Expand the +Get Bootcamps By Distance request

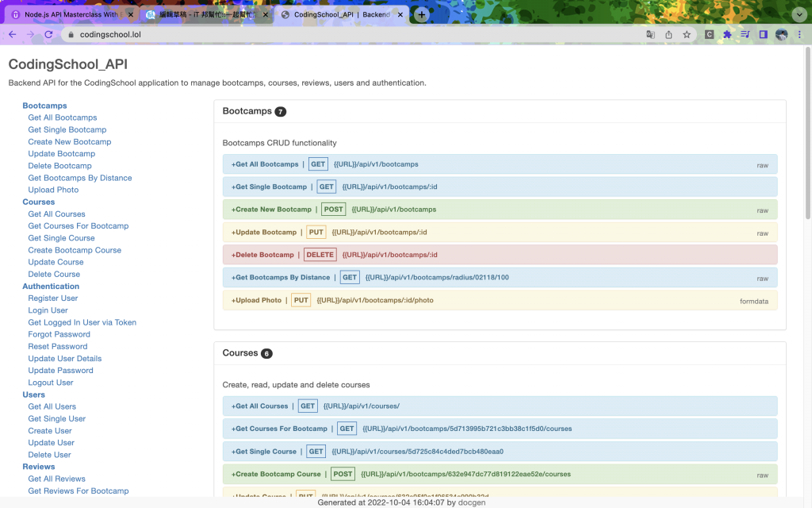pos(500,277)
